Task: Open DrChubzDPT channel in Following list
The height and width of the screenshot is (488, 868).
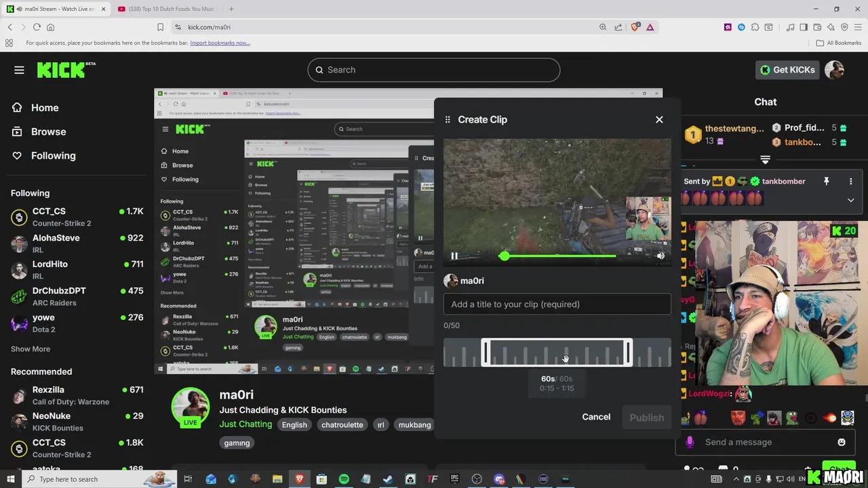Action: pos(77,296)
